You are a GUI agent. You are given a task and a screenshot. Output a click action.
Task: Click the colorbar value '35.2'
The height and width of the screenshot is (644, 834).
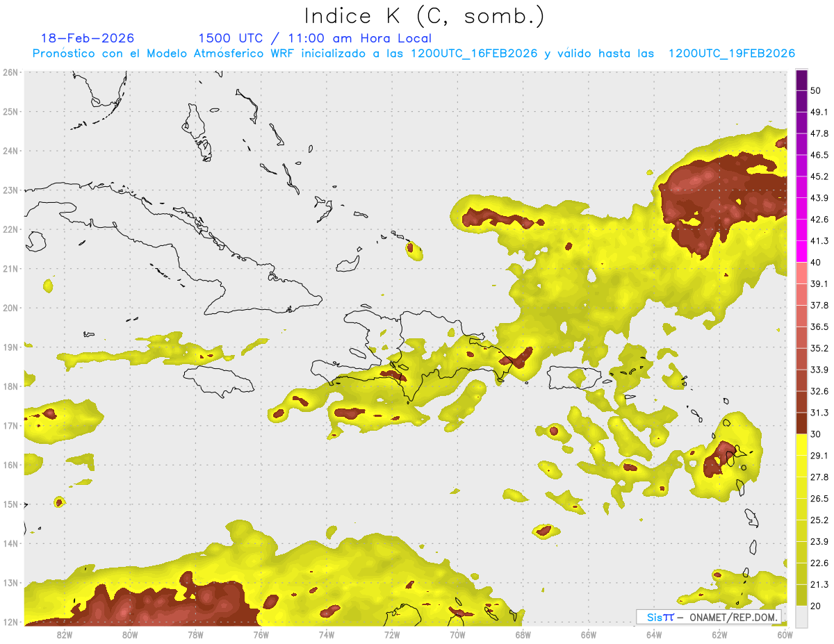[819, 348]
